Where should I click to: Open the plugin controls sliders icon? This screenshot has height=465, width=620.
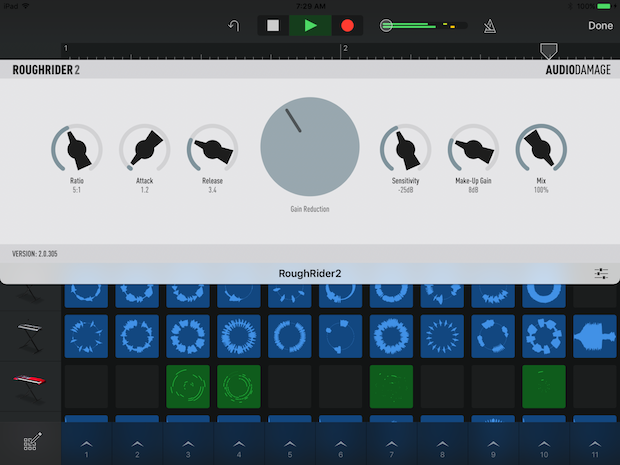point(601,273)
